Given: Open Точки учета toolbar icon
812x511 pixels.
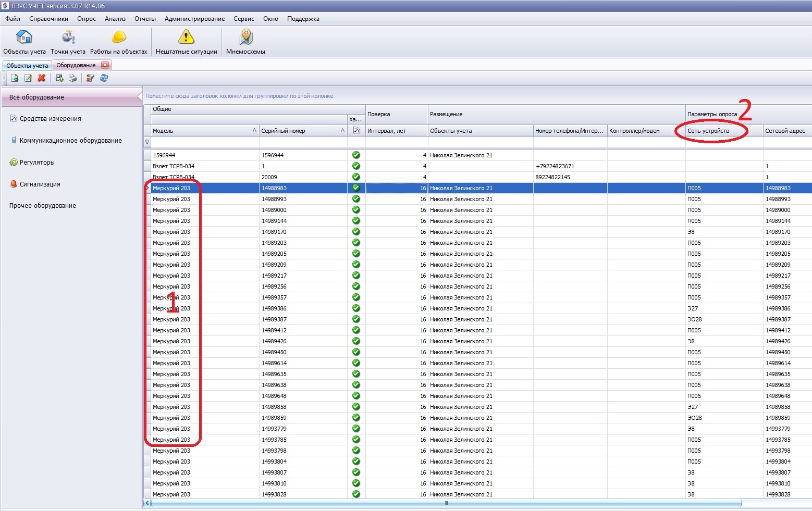Looking at the screenshot, I should [x=68, y=42].
